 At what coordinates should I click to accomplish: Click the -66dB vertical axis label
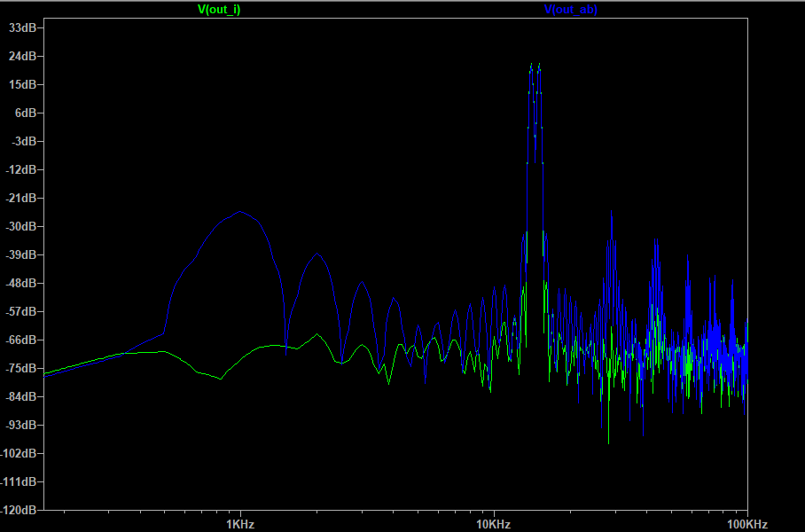[21, 340]
